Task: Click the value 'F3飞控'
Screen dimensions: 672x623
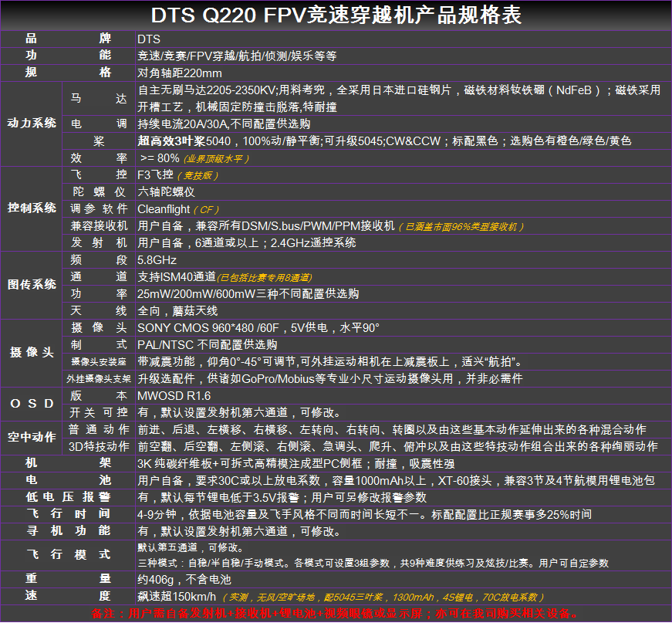Action: point(155,174)
